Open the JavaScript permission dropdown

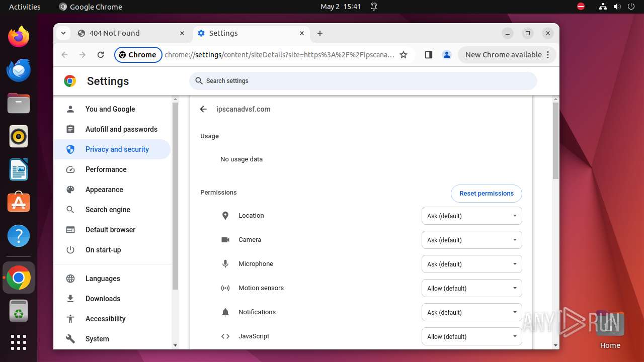471,336
